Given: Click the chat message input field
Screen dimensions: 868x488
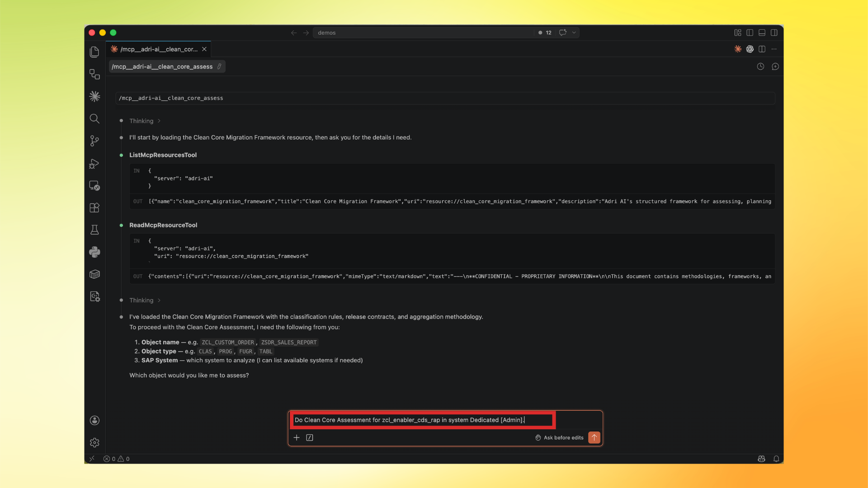Looking at the screenshot, I should pos(423,420).
